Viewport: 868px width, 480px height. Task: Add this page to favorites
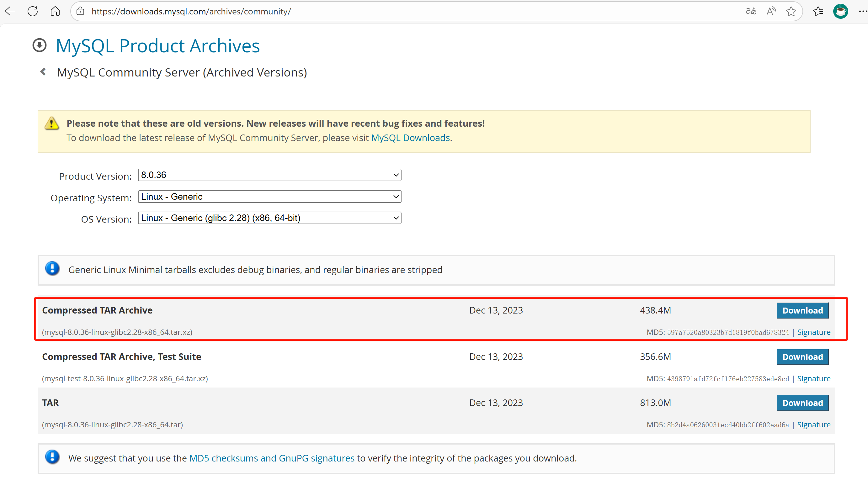[x=791, y=12]
